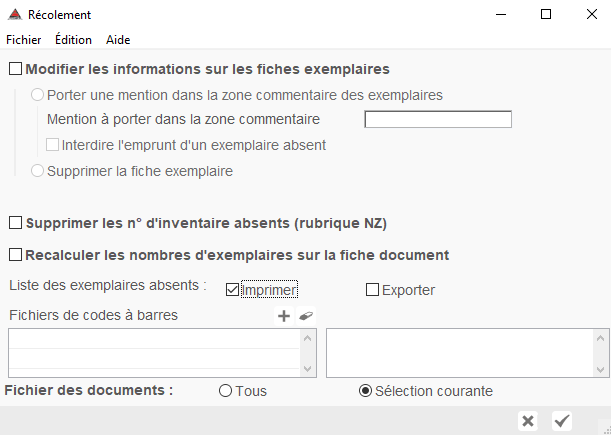This screenshot has width=611, height=435.
Task: Enable Modifier les informations sur les fiches exemplaires
Action: 16,69
